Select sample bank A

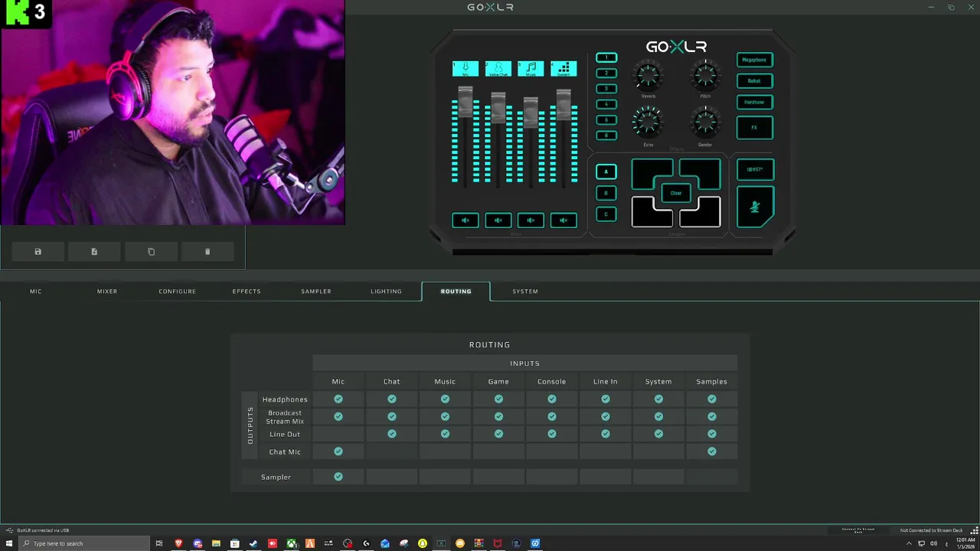coord(606,172)
